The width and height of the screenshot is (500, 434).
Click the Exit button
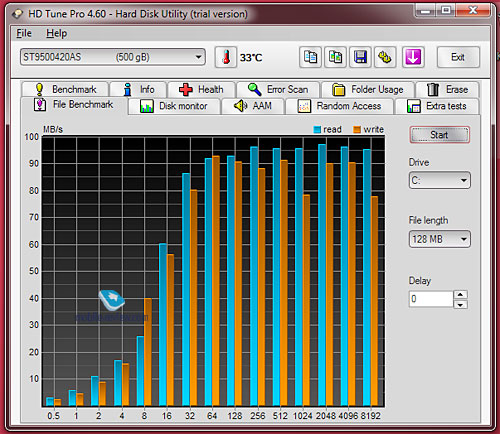[458, 57]
